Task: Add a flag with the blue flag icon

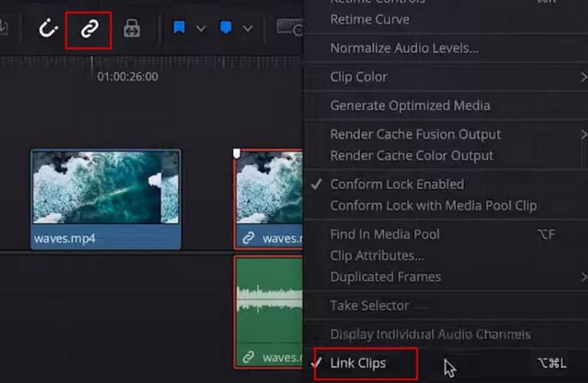Action: [x=179, y=29]
